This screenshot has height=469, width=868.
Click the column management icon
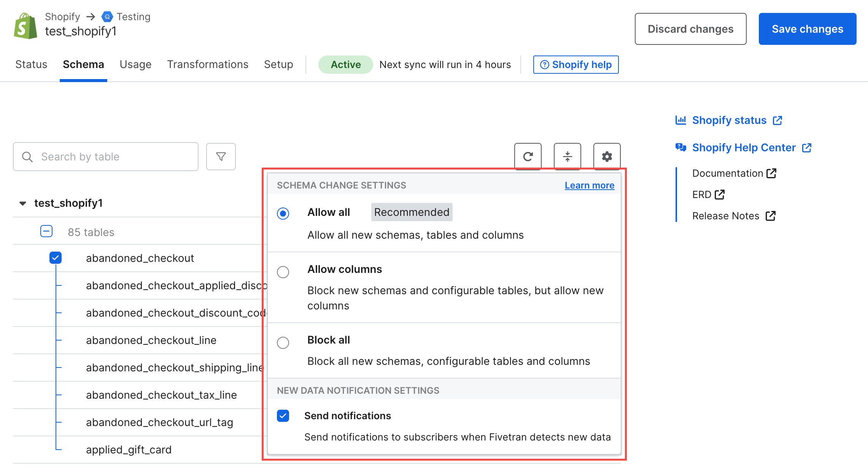tap(568, 156)
